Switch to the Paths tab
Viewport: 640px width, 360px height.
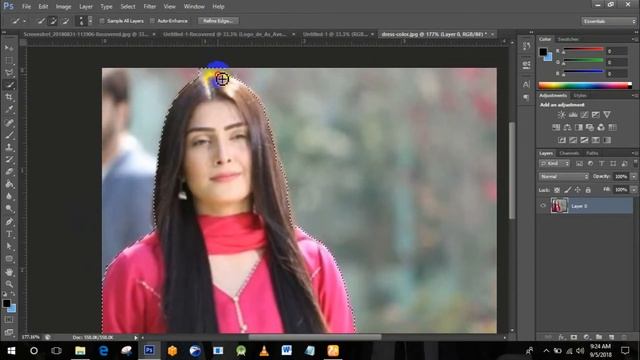(x=592, y=153)
